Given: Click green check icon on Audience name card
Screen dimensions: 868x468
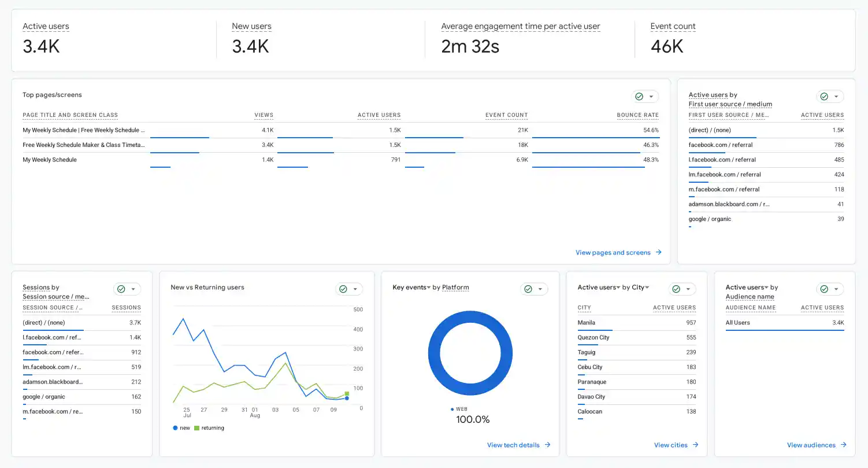Looking at the screenshot, I should (824, 289).
